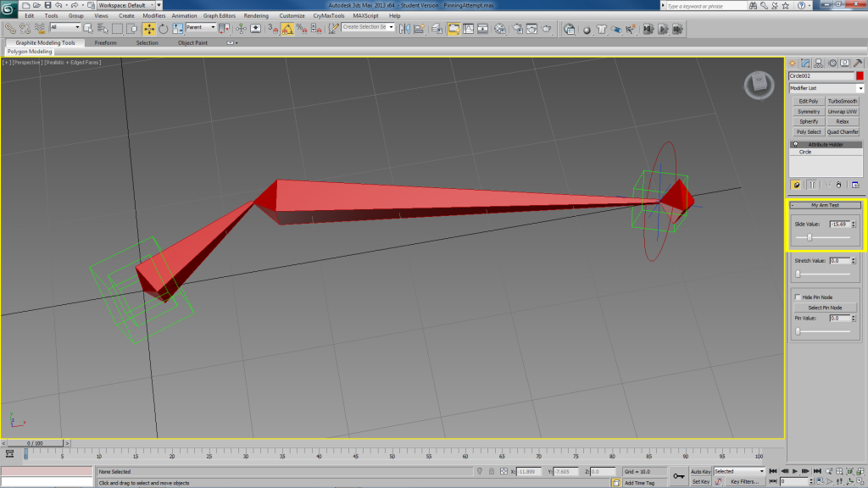
Task: Switch to the Freeform tab
Action: point(106,42)
